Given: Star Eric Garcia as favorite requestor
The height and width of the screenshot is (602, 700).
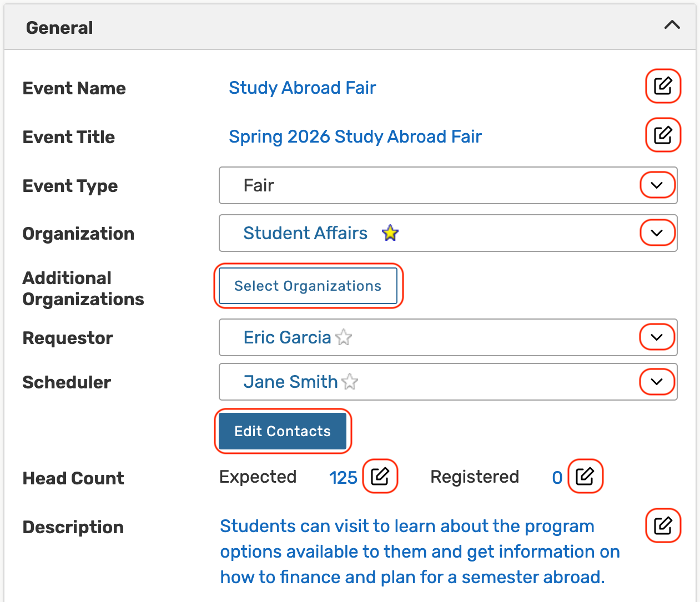Looking at the screenshot, I should 344,337.
